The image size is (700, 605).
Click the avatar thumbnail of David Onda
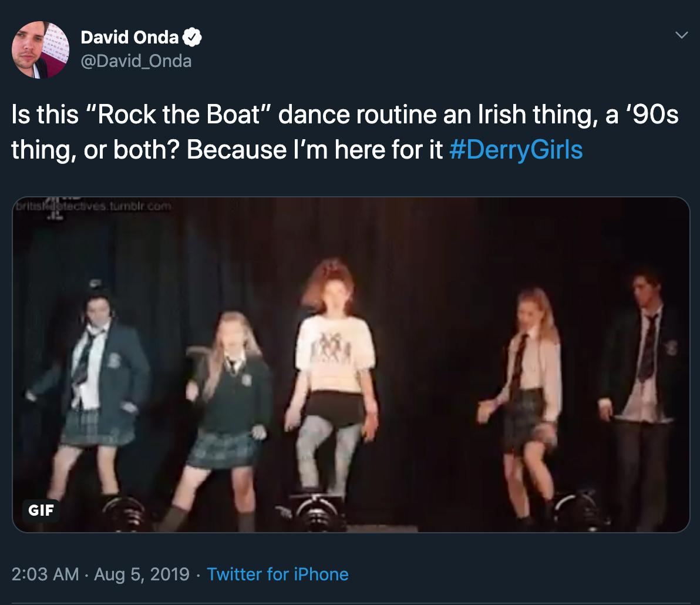click(x=40, y=49)
